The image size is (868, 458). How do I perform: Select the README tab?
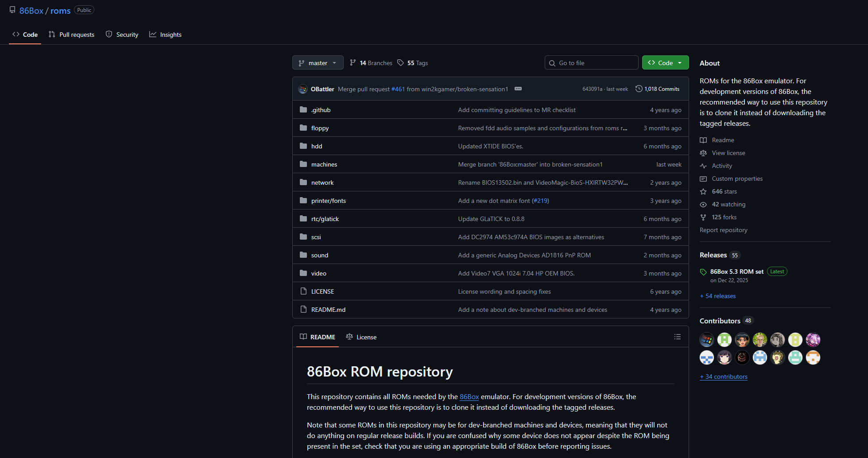point(318,337)
